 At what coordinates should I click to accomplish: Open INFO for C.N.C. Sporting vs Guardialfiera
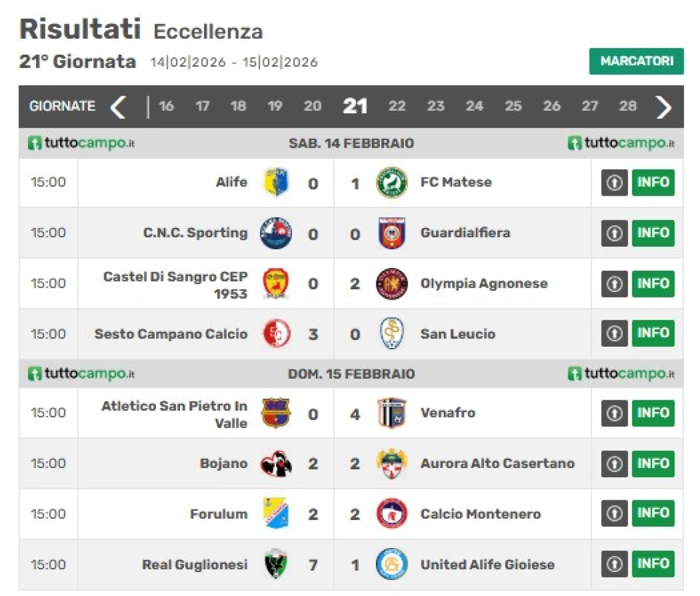tap(653, 233)
